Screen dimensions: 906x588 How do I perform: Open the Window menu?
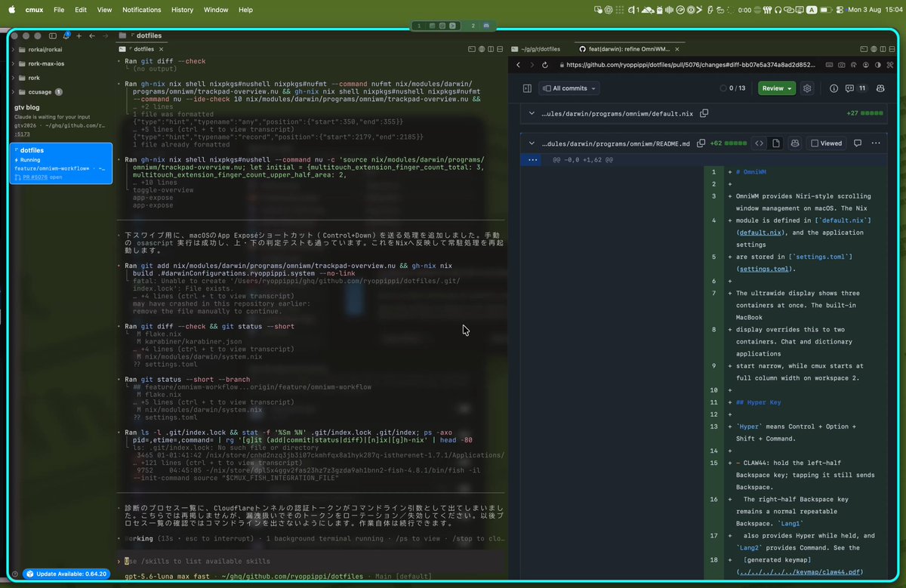[216, 10]
